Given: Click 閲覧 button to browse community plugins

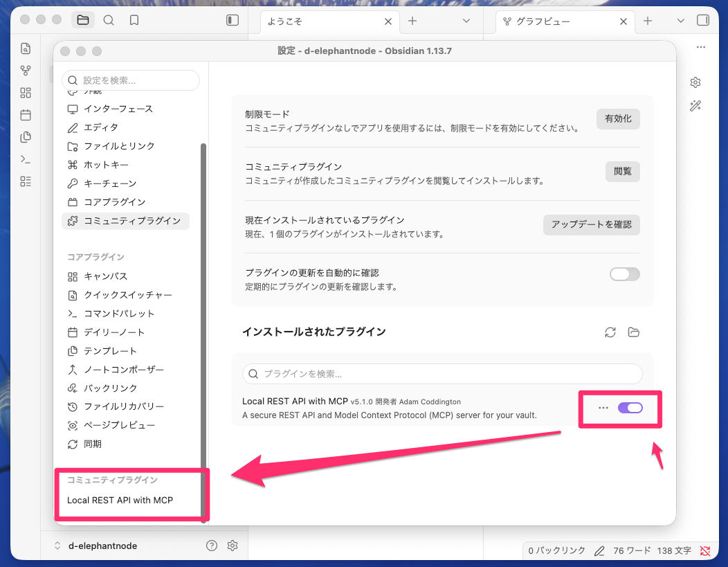Looking at the screenshot, I should tap(623, 172).
